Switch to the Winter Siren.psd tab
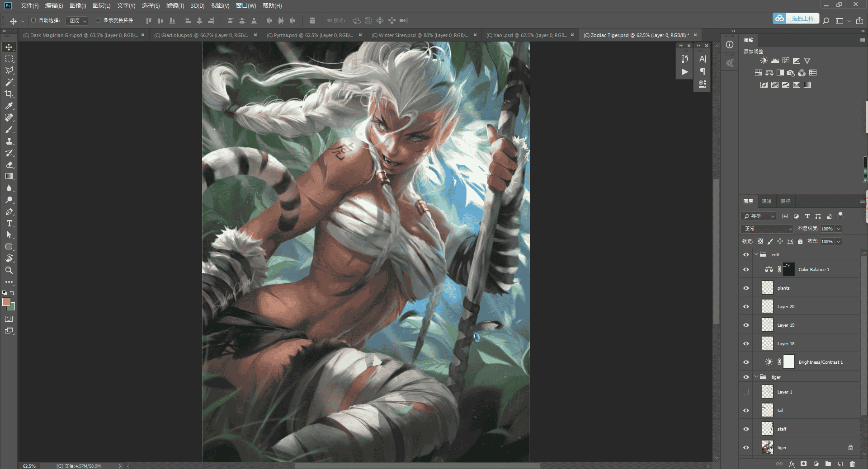 (423, 35)
